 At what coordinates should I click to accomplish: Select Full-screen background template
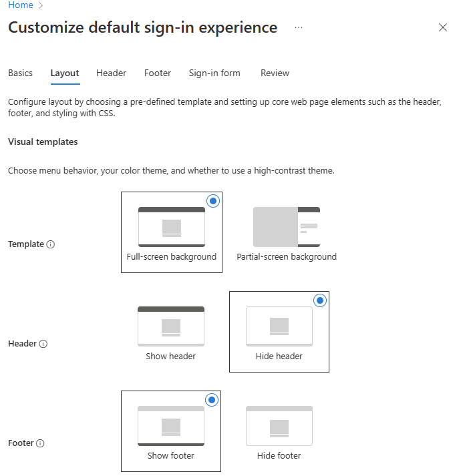(x=171, y=232)
